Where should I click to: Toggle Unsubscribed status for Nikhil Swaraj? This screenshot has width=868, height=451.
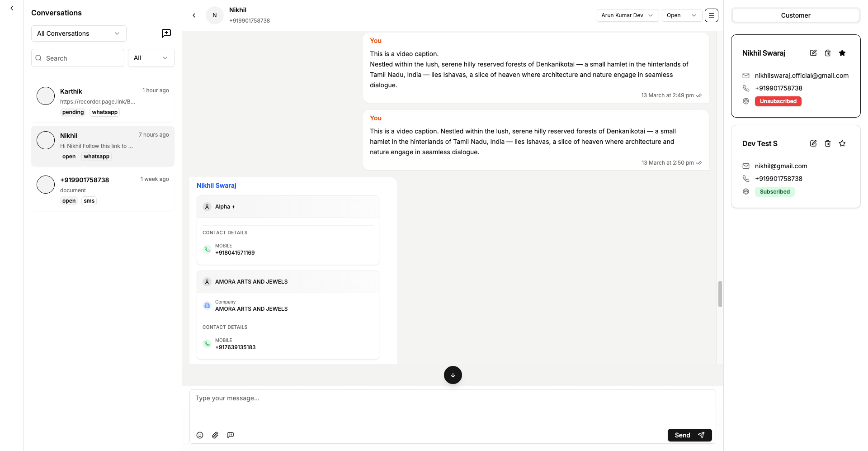pos(778,101)
